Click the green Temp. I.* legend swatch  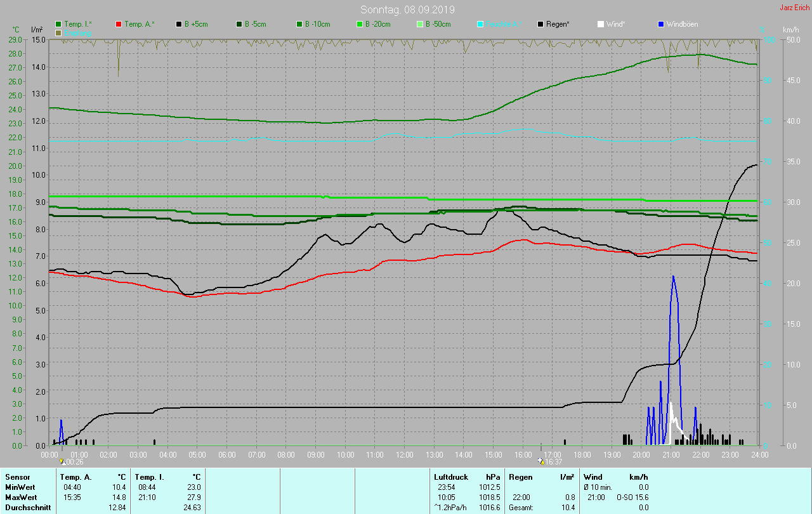click(59, 24)
